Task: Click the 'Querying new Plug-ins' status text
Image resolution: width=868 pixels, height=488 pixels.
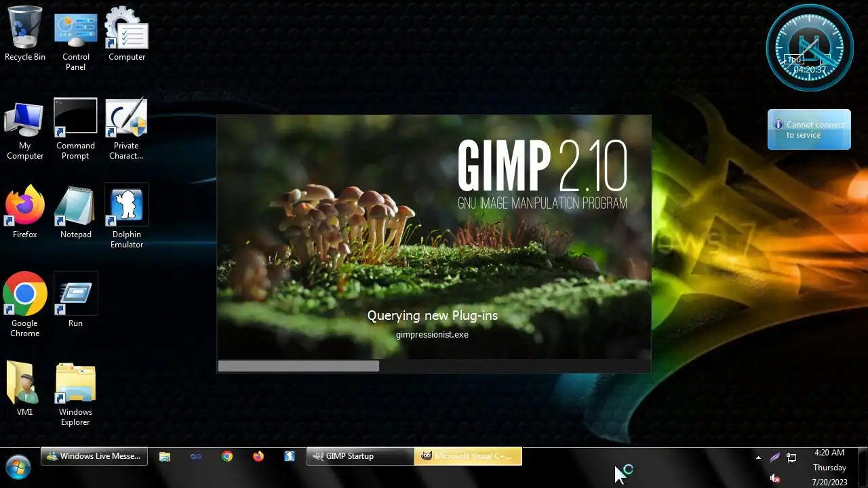Action: [433, 316]
